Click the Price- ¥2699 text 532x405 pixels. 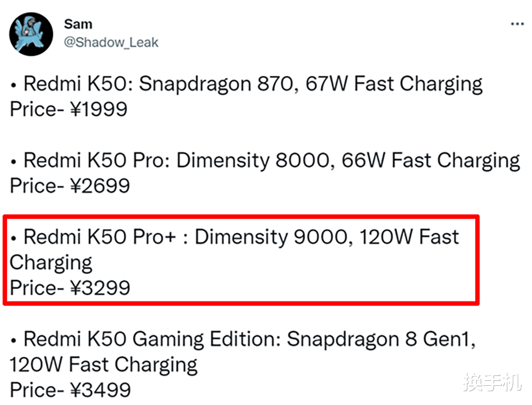click(x=69, y=186)
